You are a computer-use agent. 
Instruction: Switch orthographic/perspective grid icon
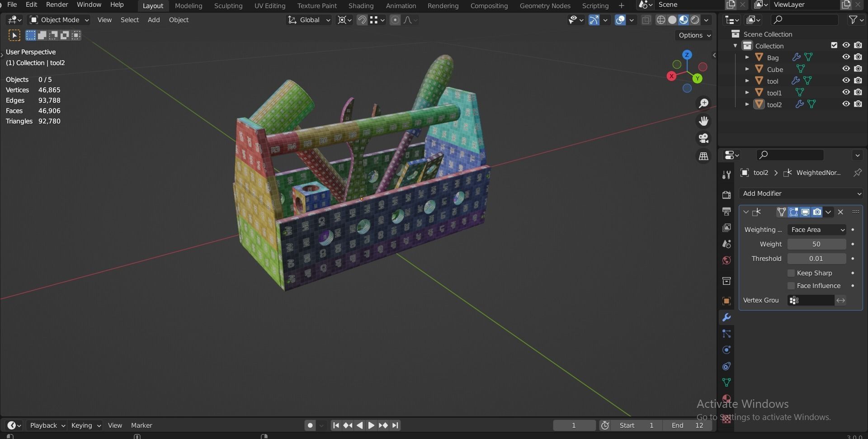(703, 156)
